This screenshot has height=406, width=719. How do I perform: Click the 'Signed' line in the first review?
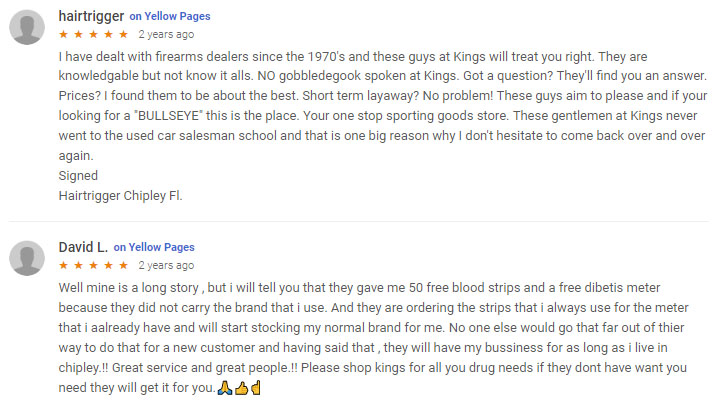[78, 176]
